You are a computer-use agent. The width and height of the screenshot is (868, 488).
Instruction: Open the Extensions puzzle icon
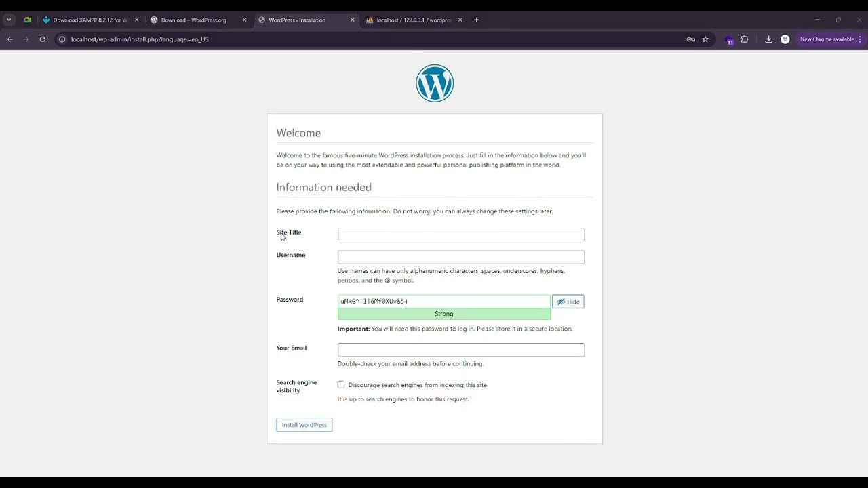point(745,39)
